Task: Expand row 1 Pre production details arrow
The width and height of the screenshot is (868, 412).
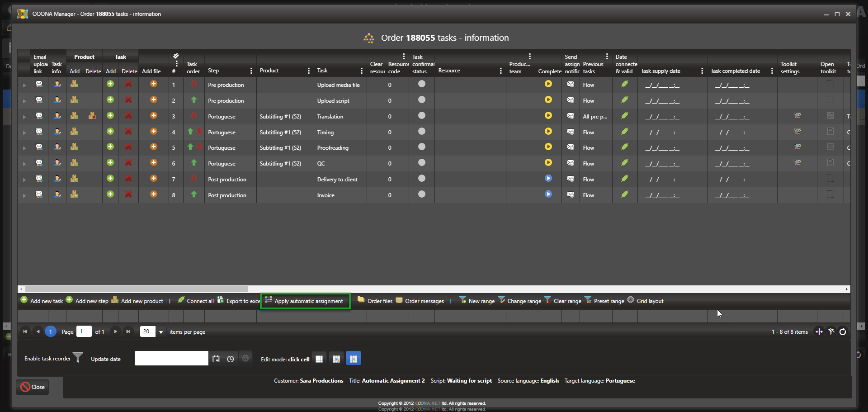Action: 24,85
